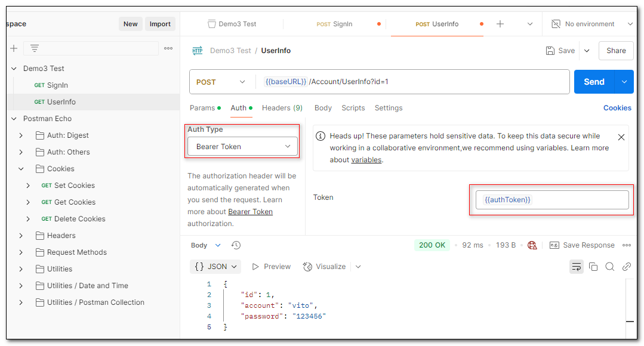This screenshot has height=346, width=644.
Task: Expand the Auth: Digest folder
Action: [x=21, y=135]
